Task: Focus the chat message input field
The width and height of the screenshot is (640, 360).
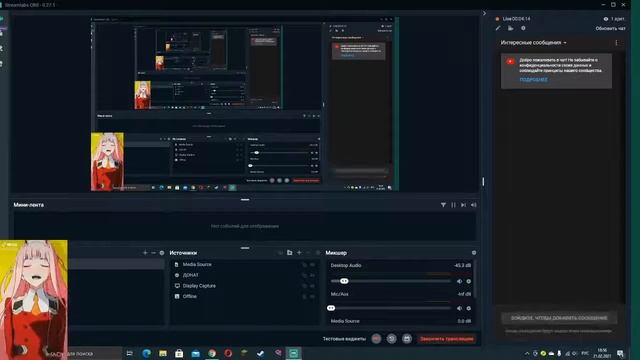Action: pos(559,318)
